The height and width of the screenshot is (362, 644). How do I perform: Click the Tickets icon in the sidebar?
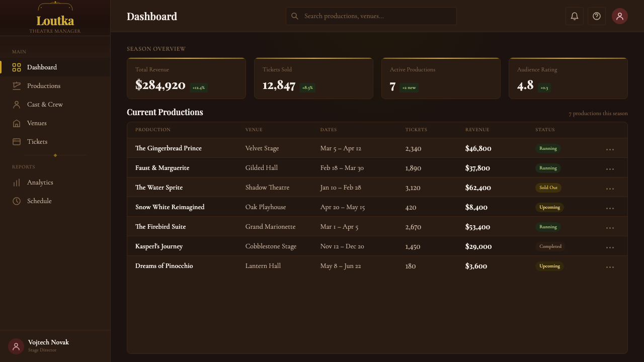pos(17,142)
